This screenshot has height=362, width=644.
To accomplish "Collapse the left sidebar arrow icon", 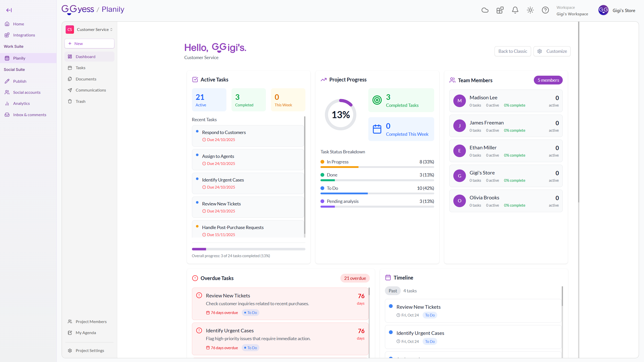I will pyautogui.click(x=9, y=10).
